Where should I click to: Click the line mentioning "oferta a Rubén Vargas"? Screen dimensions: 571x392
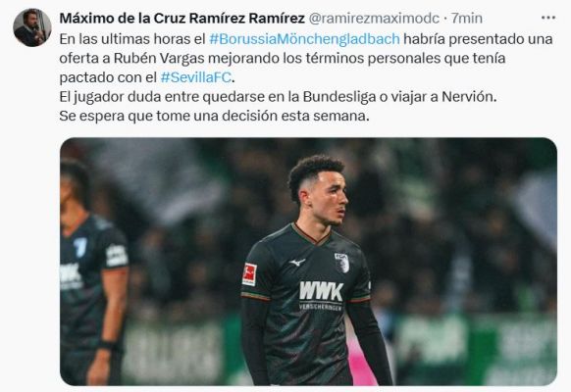[x=283, y=58]
